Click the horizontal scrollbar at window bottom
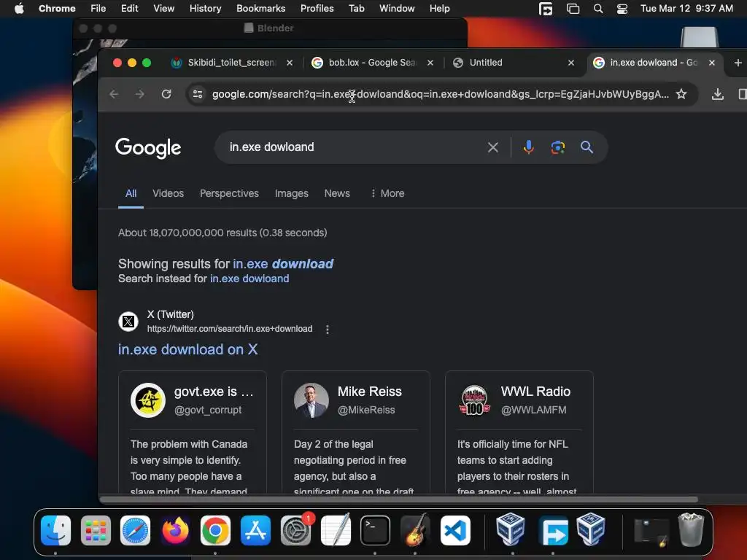 (399, 499)
